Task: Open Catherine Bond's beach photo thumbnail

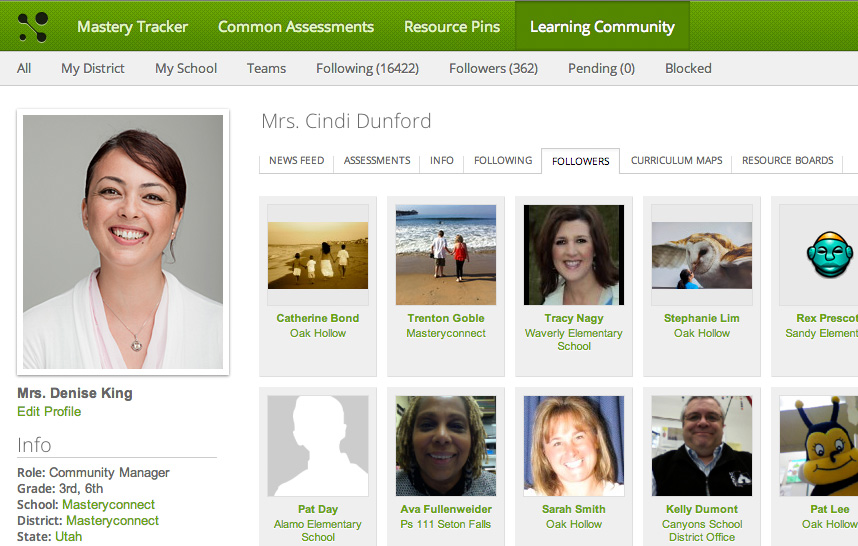Action: tap(318, 255)
